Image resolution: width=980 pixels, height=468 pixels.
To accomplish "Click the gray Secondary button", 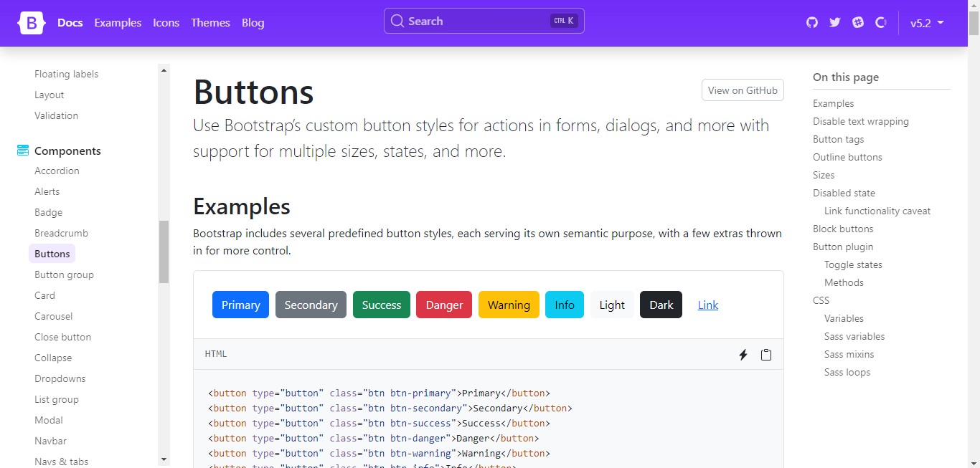I will (x=311, y=305).
